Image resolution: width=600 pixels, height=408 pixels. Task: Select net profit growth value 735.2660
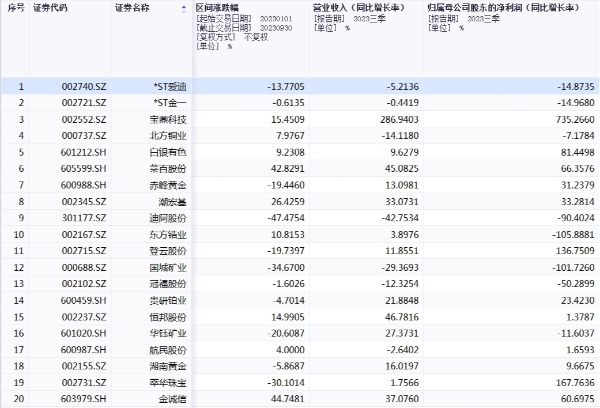point(575,119)
